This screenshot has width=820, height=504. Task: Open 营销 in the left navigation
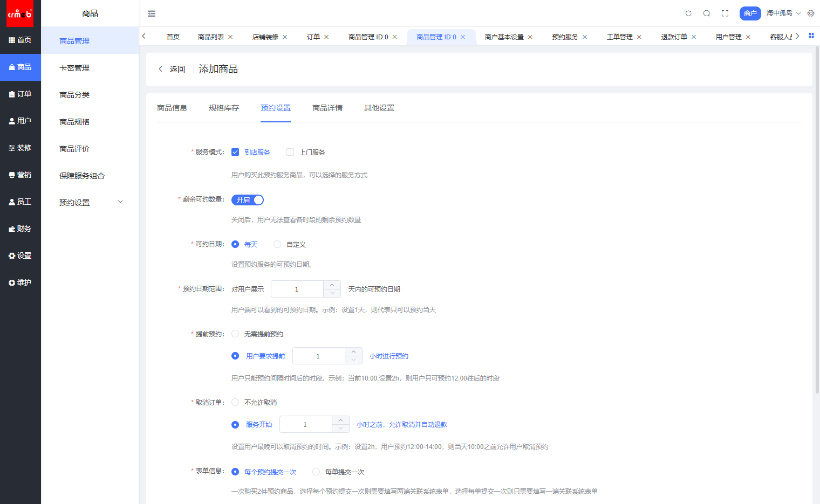[x=20, y=175]
